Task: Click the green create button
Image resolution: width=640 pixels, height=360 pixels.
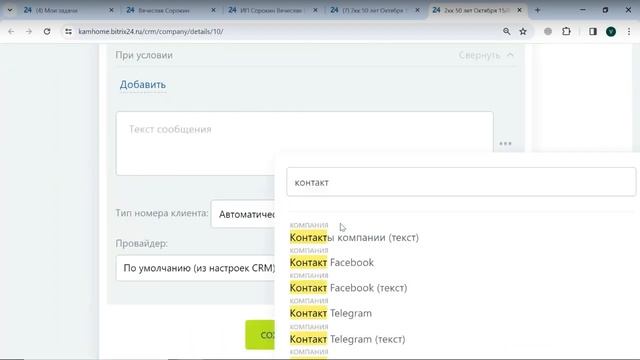Action: (260, 335)
